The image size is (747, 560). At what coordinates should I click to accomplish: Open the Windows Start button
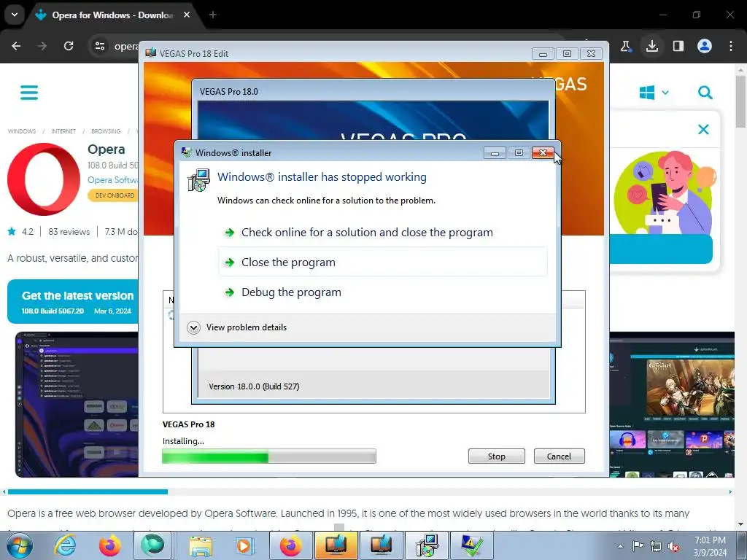click(20, 545)
